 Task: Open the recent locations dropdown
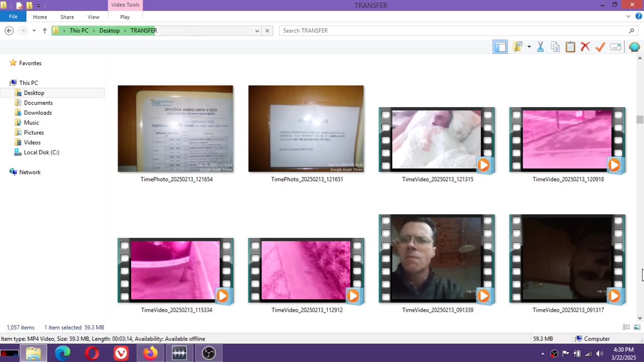pyautogui.click(x=34, y=31)
